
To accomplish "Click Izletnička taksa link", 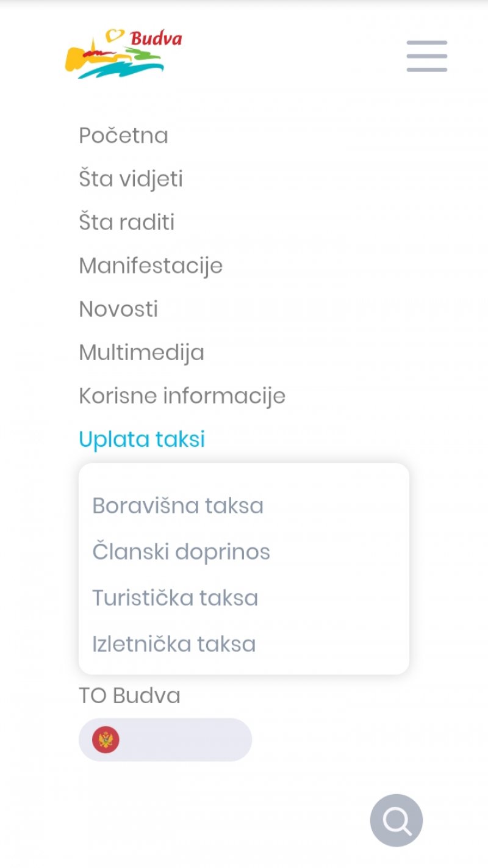I will [174, 644].
